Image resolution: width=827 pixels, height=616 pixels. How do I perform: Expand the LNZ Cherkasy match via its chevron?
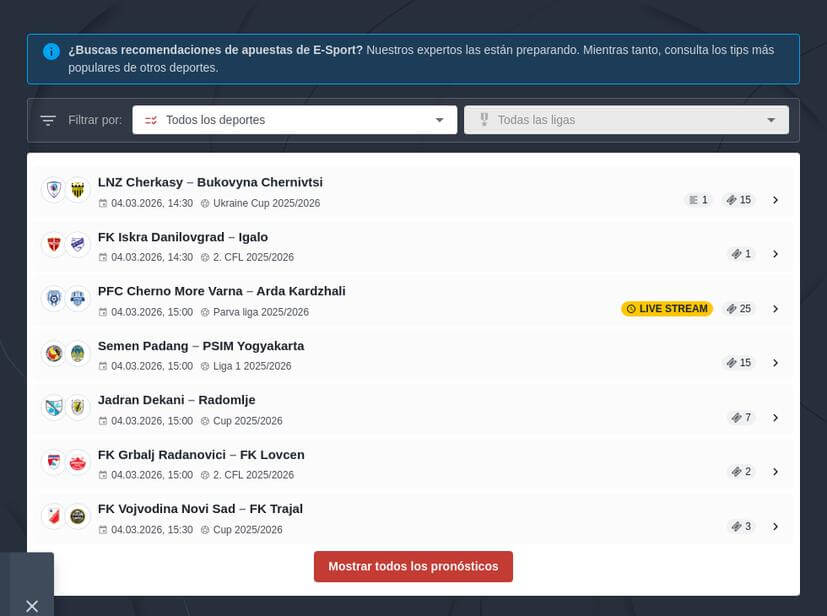click(776, 199)
